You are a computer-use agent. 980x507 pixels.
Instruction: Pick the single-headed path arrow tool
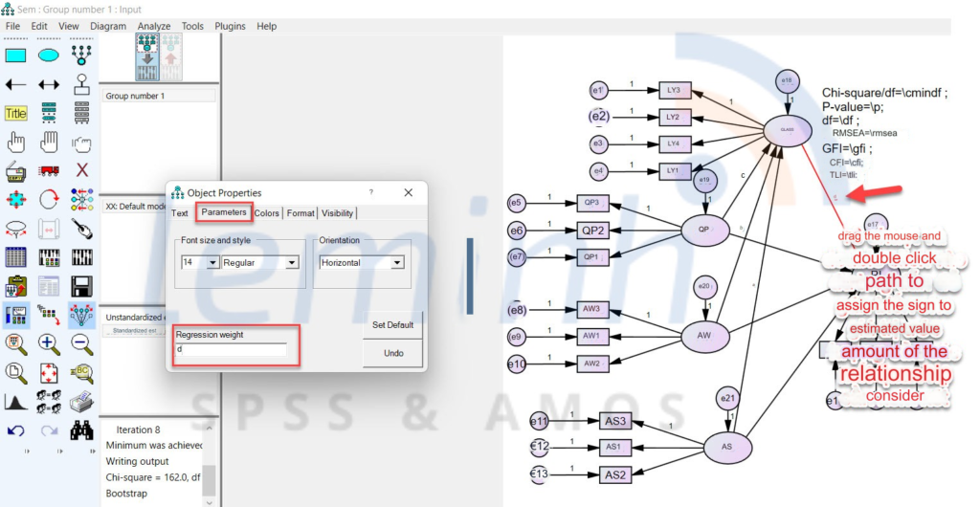[x=16, y=85]
